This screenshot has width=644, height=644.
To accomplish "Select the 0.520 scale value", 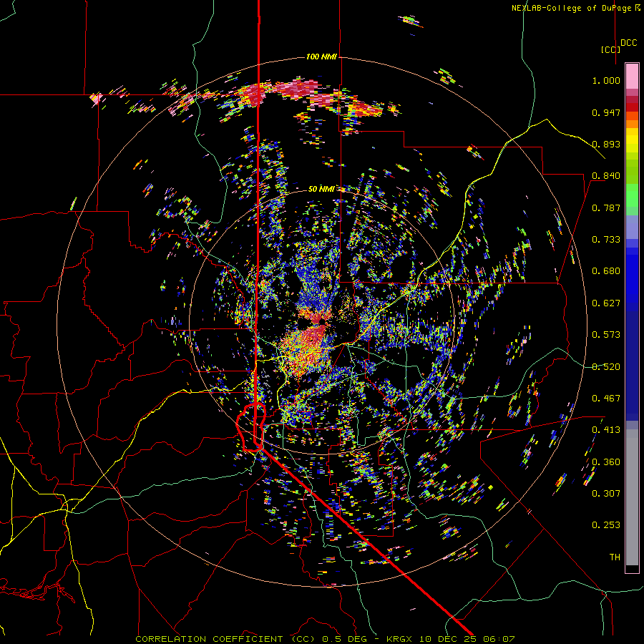I will point(606,367).
